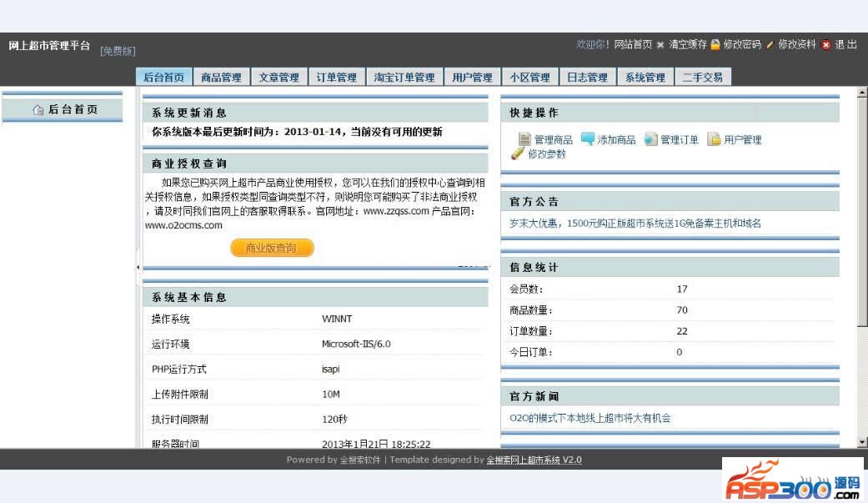Click the orange 商业版查询 button
Screen dimensions: 868x503
click(x=272, y=248)
